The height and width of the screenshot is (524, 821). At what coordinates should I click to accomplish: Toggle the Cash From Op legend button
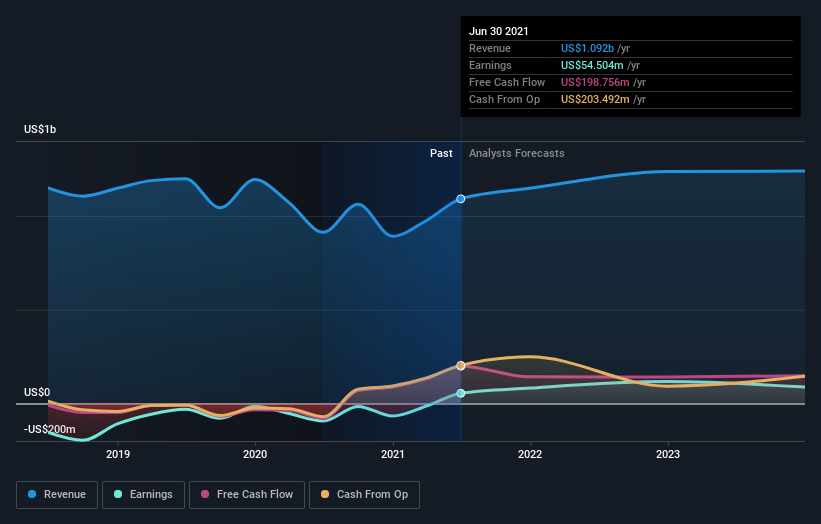point(364,495)
